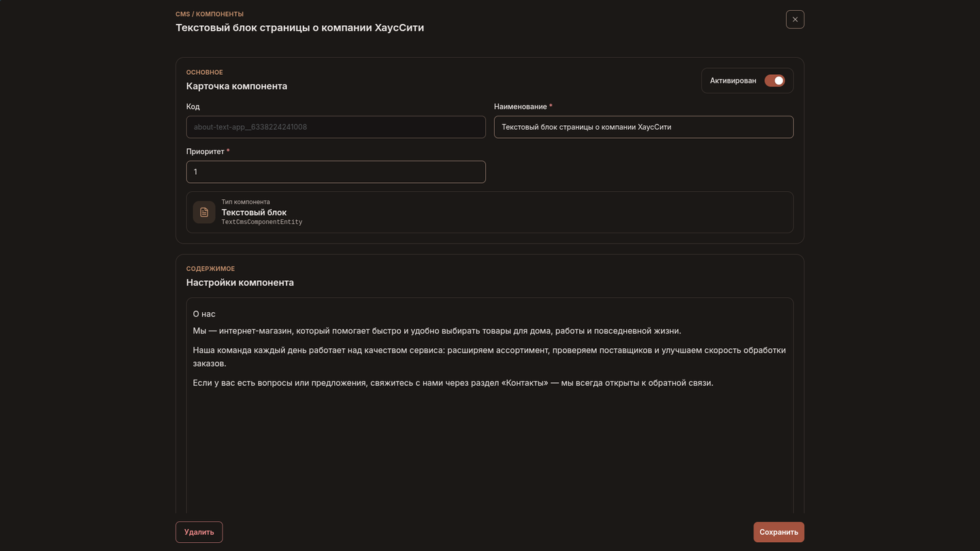Click the 'Текстовый блок' component type name
The height and width of the screenshot is (551, 980).
[254, 212]
